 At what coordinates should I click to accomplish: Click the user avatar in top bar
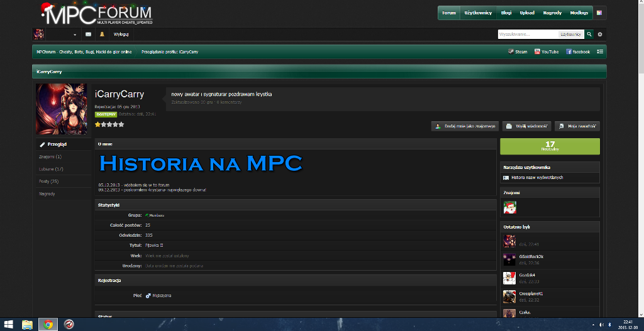[38, 35]
